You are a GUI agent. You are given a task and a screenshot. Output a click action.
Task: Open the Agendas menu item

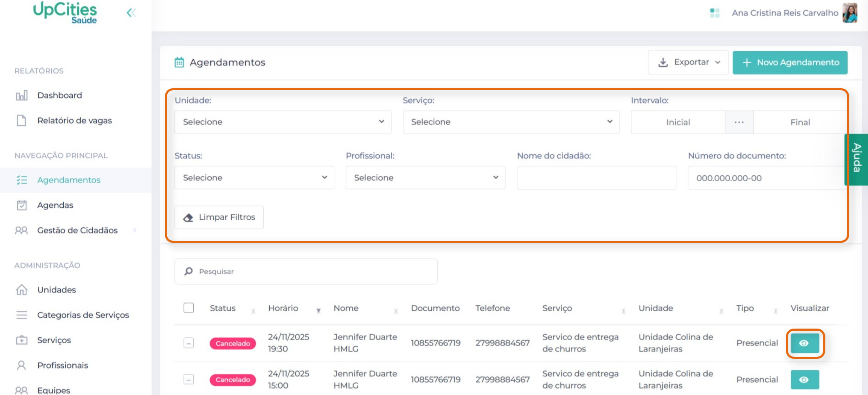55,205
